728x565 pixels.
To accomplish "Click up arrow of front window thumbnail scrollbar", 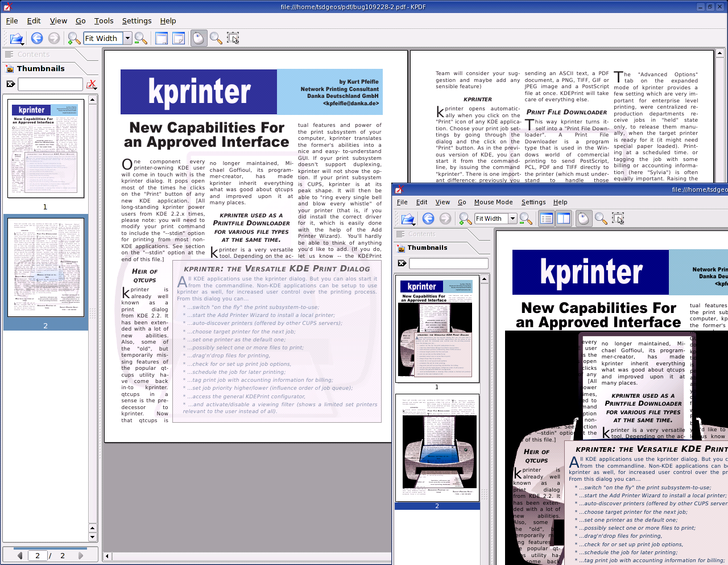I will [485, 279].
